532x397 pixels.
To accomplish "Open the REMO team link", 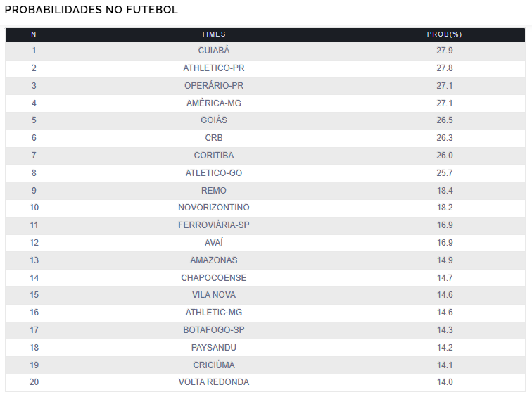I will pyautogui.click(x=214, y=191).
